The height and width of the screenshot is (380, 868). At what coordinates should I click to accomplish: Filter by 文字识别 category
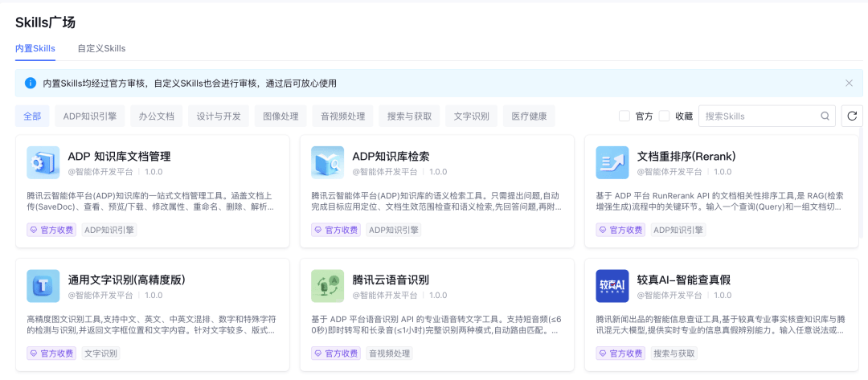click(x=471, y=116)
